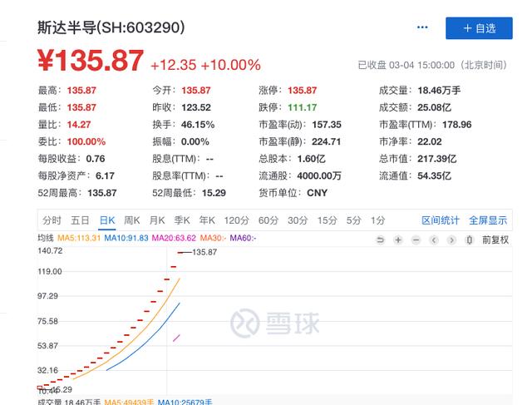Open the three-dot more options menu
532x405 pixels.
(422, 27)
